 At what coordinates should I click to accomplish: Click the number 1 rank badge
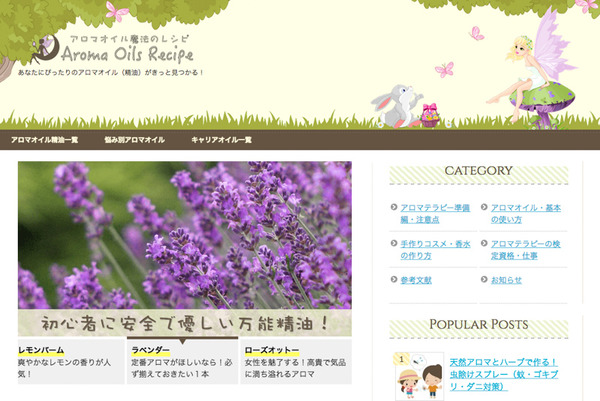(401, 358)
